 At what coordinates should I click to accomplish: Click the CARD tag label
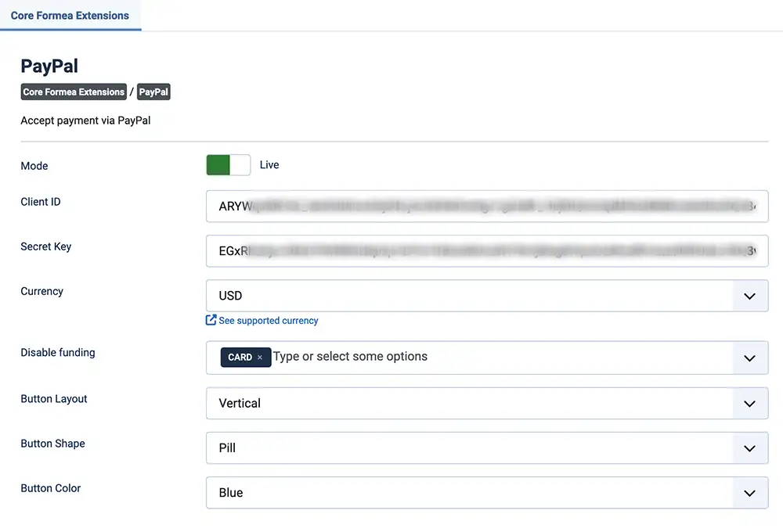(x=240, y=358)
